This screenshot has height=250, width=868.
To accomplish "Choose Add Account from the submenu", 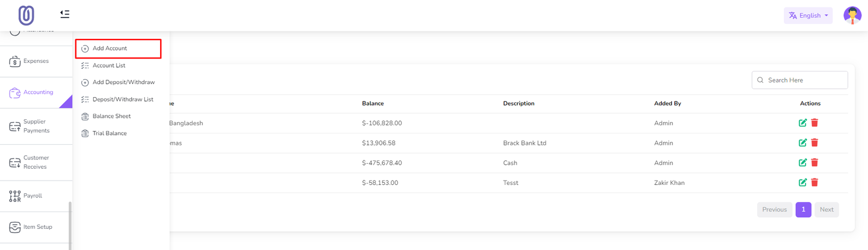I will pyautogui.click(x=110, y=48).
